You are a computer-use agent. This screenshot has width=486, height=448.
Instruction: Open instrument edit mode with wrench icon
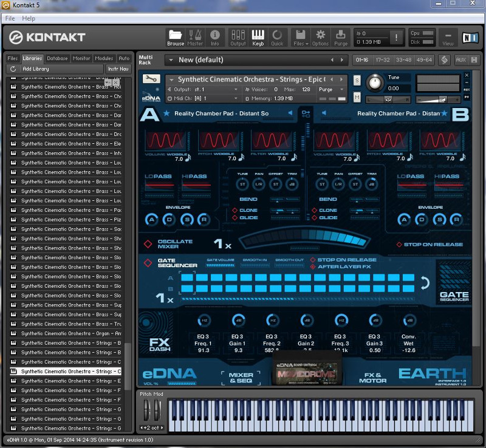coord(151,79)
